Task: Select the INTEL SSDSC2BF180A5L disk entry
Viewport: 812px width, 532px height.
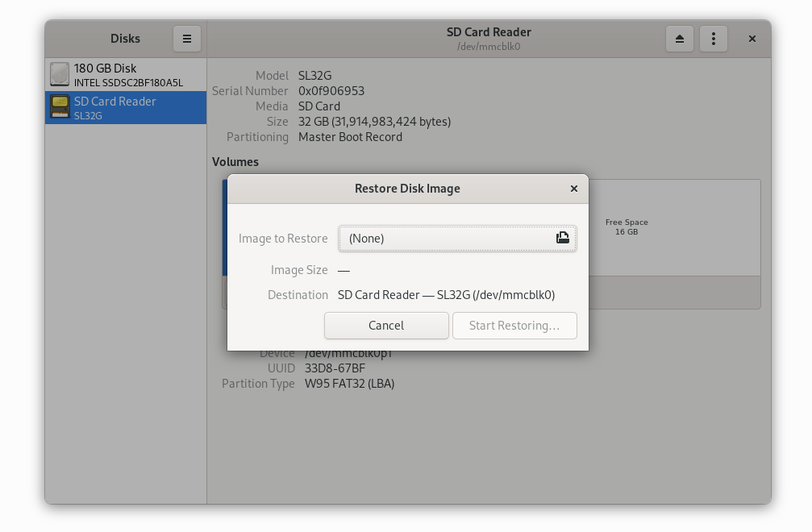Action: tap(125, 74)
